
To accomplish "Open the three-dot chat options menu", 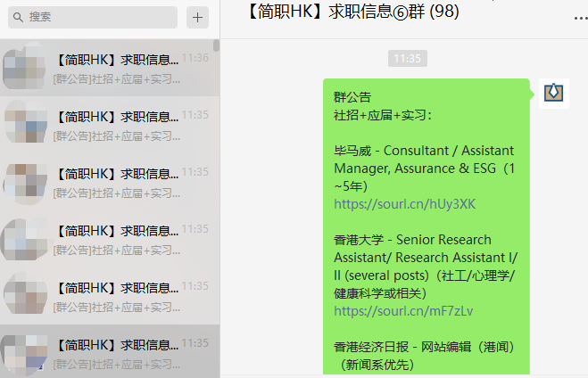I will (581, 19).
